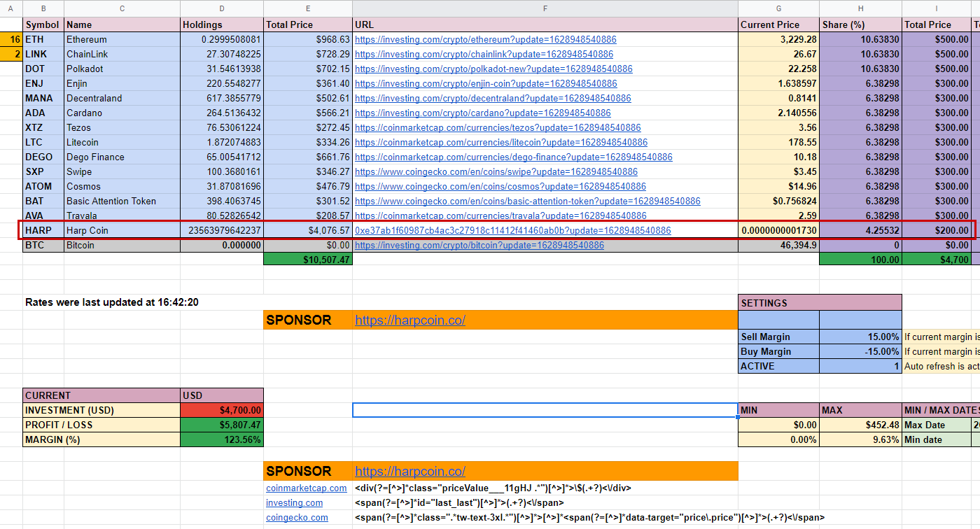Select column G header
The image size is (980, 529).
tap(779, 8)
